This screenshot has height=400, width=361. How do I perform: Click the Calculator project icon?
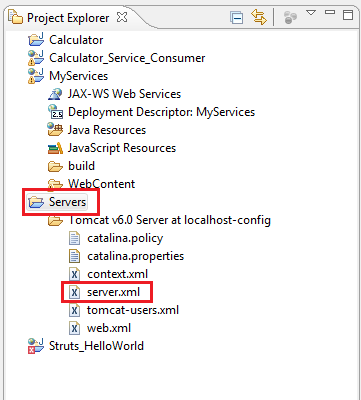pos(36,39)
